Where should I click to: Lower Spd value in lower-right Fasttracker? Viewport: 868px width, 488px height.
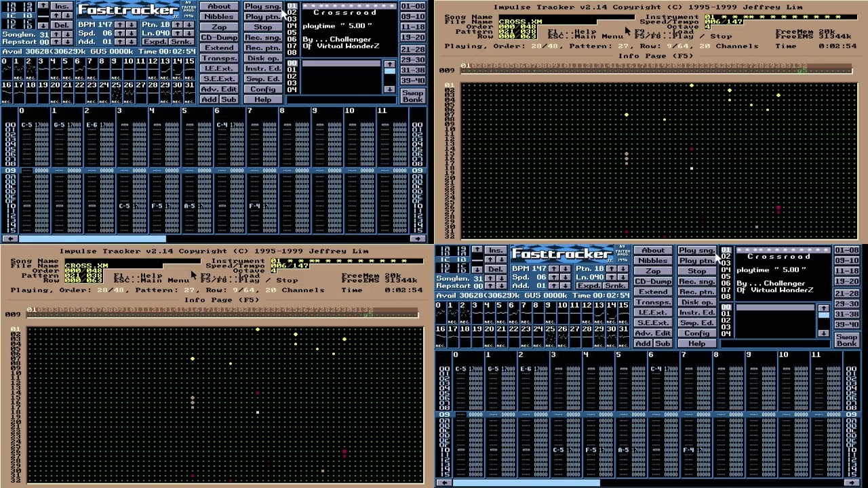point(566,277)
